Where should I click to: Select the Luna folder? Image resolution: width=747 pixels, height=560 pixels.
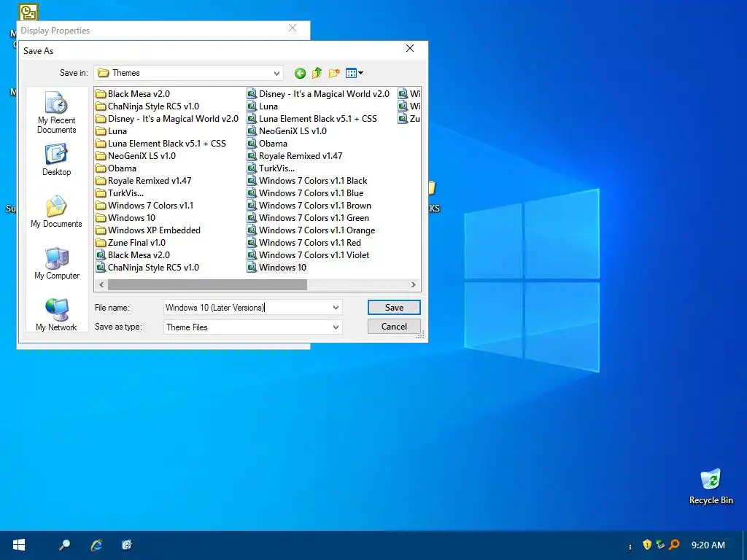[111, 131]
